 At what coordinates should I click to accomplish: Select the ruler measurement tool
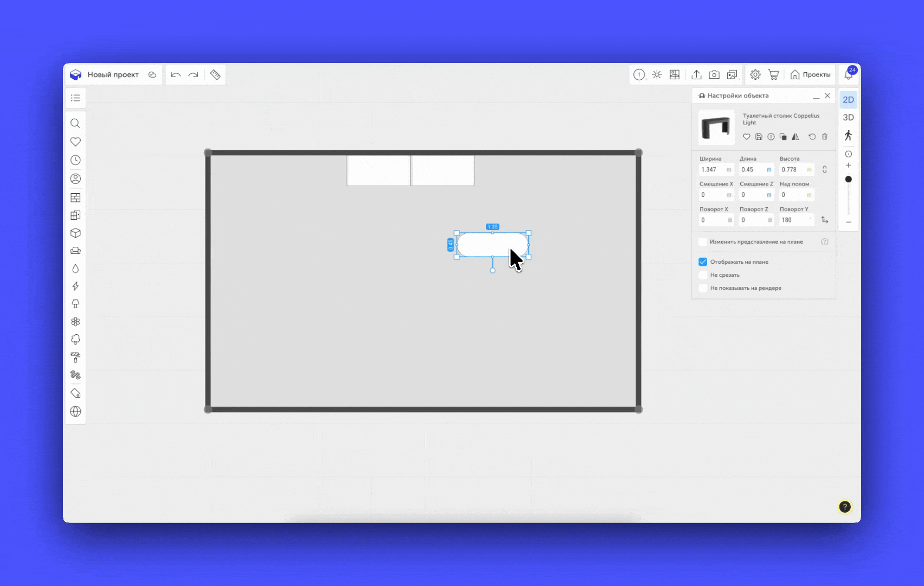[x=215, y=75]
